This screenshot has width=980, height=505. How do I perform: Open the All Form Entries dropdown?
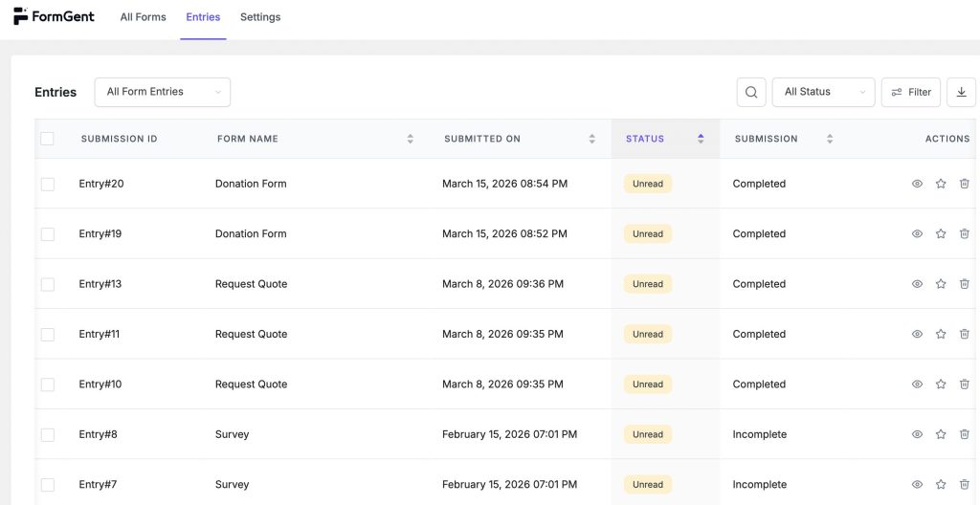click(x=163, y=92)
